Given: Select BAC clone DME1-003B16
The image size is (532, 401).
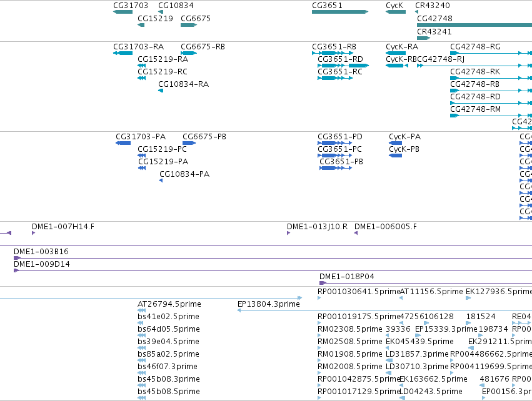Looking at the screenshot, I should [273, 258].
